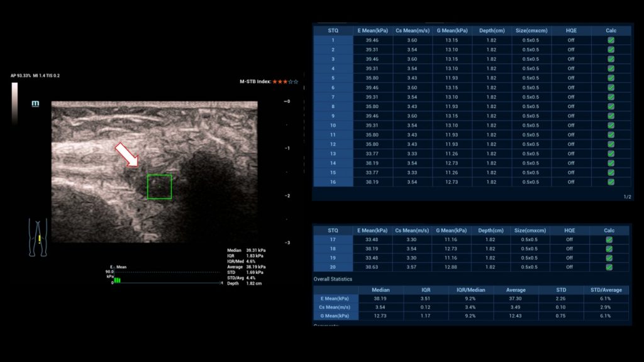644x362 pixels.
Task: Uncheck the Calc box in STQ row 5
Action: 611,78
